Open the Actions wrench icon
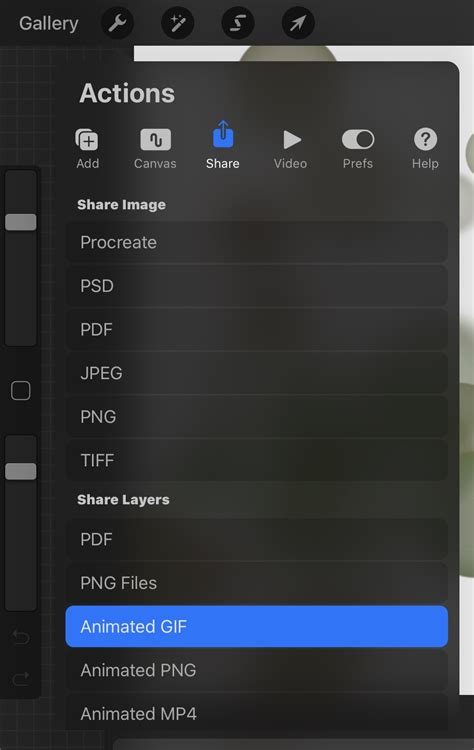The width and height of the screenshot is (474, 750). 117,22
